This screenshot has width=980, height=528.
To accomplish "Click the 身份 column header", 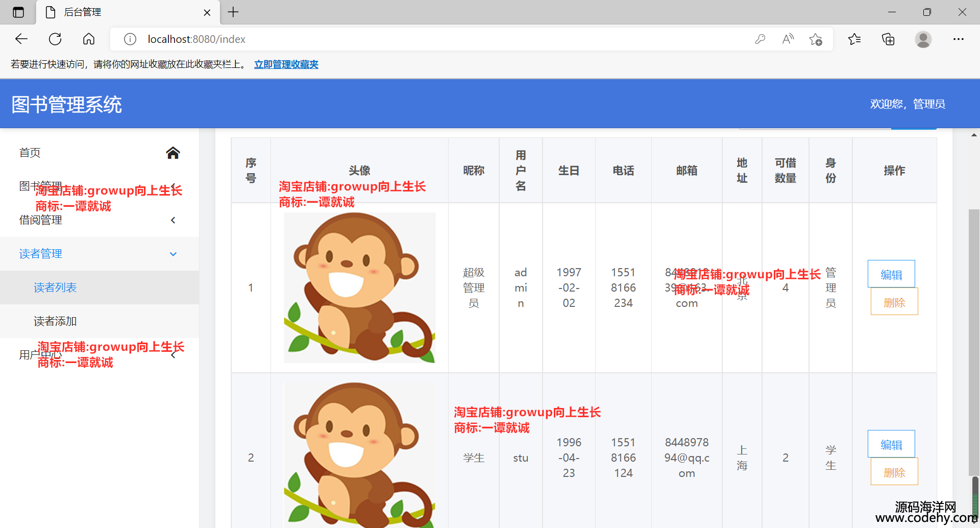I will (830, 170).
